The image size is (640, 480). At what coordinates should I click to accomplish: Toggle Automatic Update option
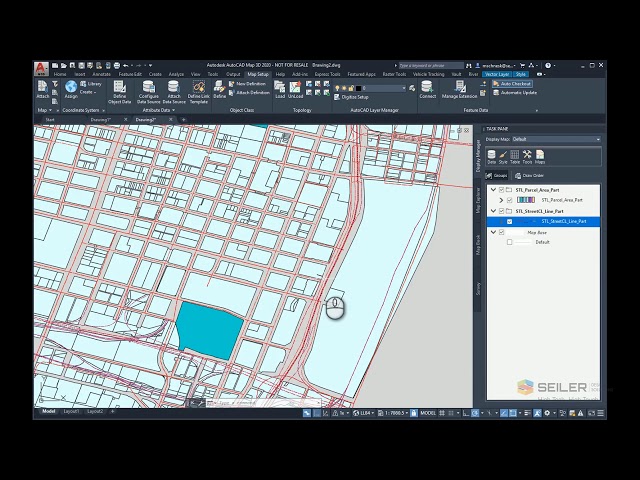click(515, 93)
